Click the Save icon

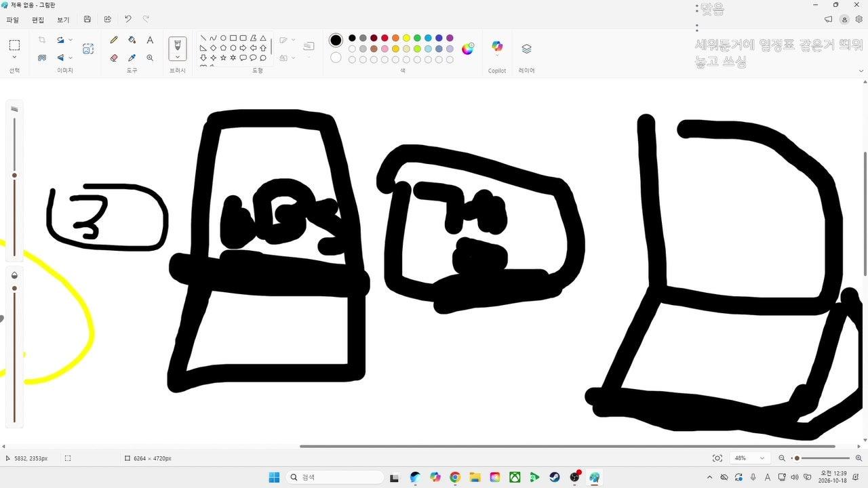87,20
